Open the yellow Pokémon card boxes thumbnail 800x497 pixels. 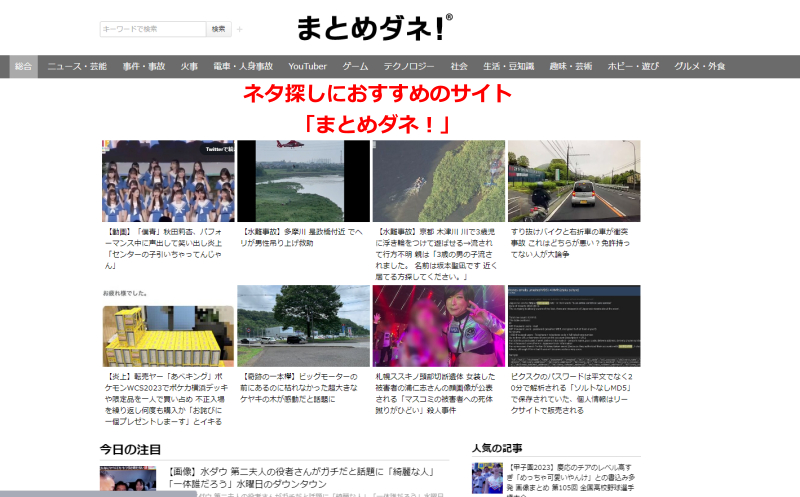click(x=168, y=336)
